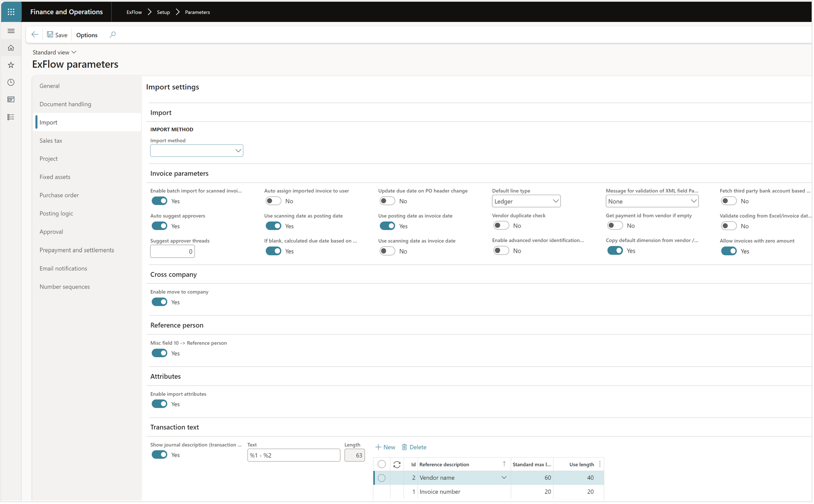Toggle Misc field 10 Reference person
This screenshot has width=814, height=504.
coord(159,353)
